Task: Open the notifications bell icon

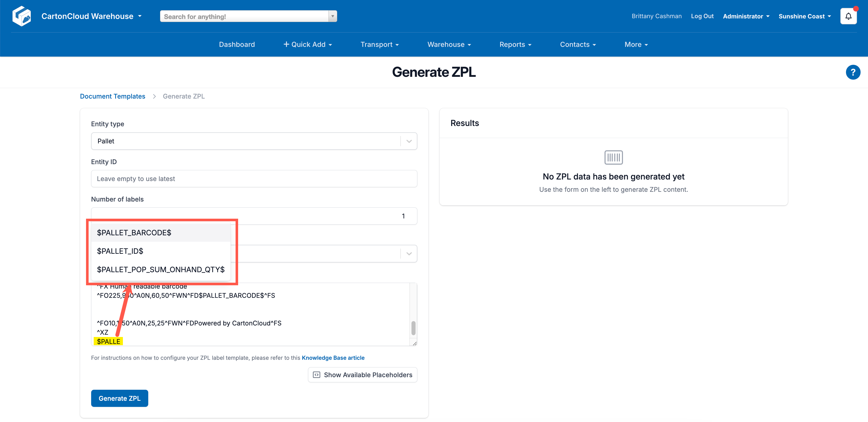Action: click(849, 16)
